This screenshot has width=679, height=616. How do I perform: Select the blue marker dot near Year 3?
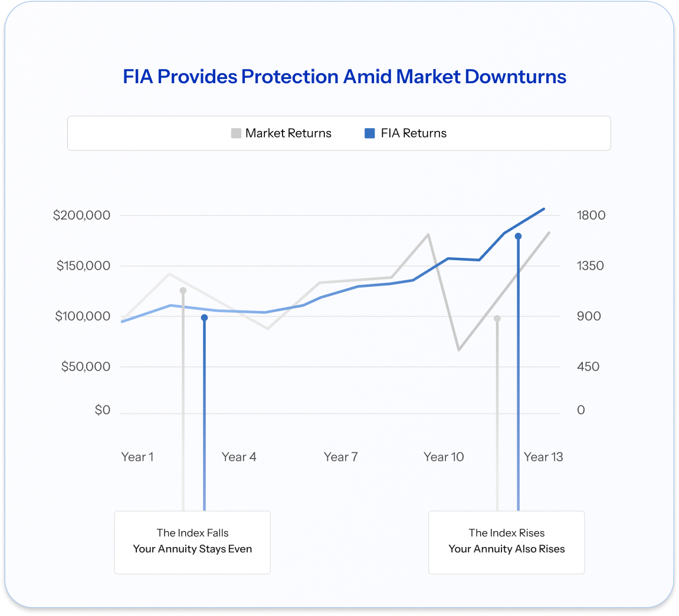pyautogui.click(x=204, y=317)
